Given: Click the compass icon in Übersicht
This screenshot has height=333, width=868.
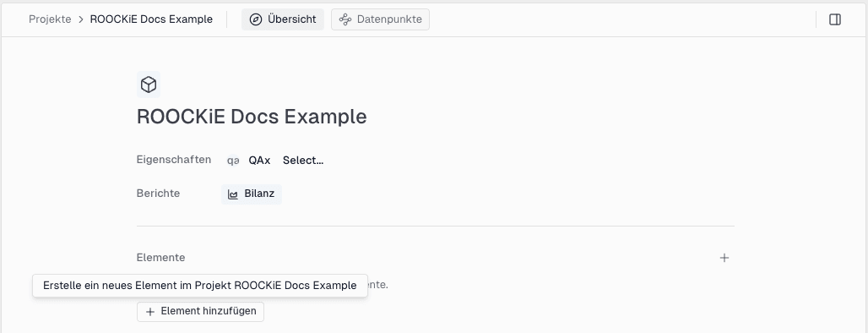Looking at the screenshot, I should pyautogui.click(x=256, y=19).
